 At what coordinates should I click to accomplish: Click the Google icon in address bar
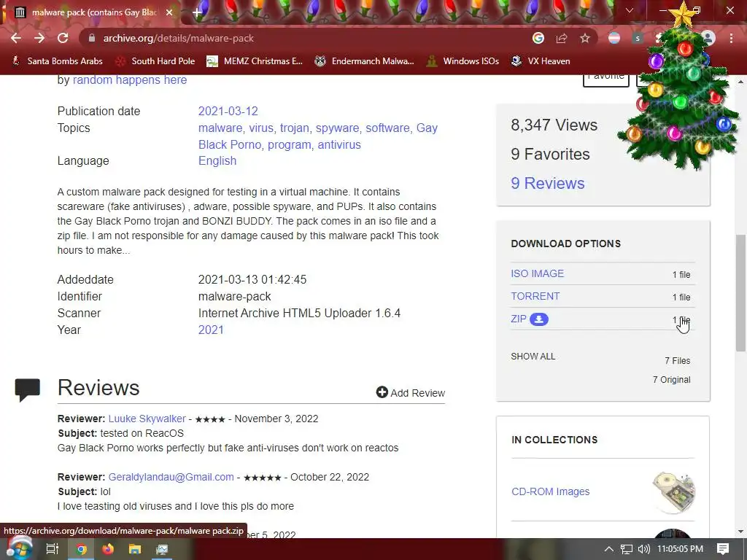538,38
